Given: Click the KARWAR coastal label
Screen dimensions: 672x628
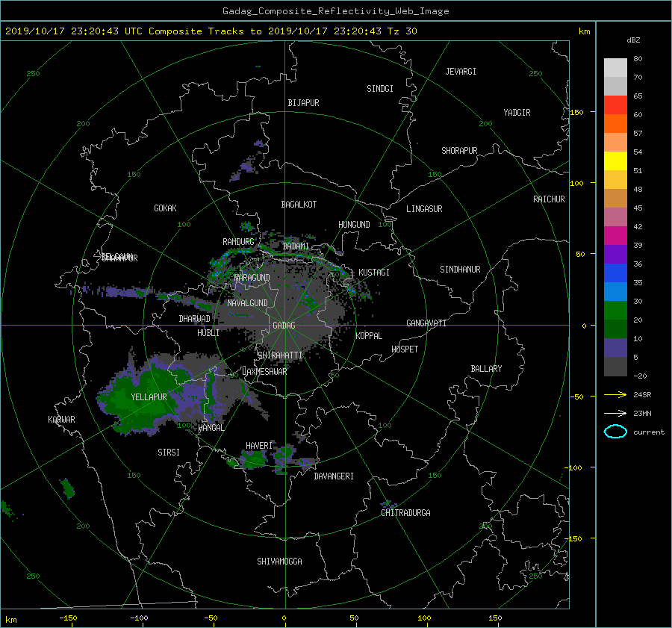Looking at the screenshot, I should click(61, 419).
